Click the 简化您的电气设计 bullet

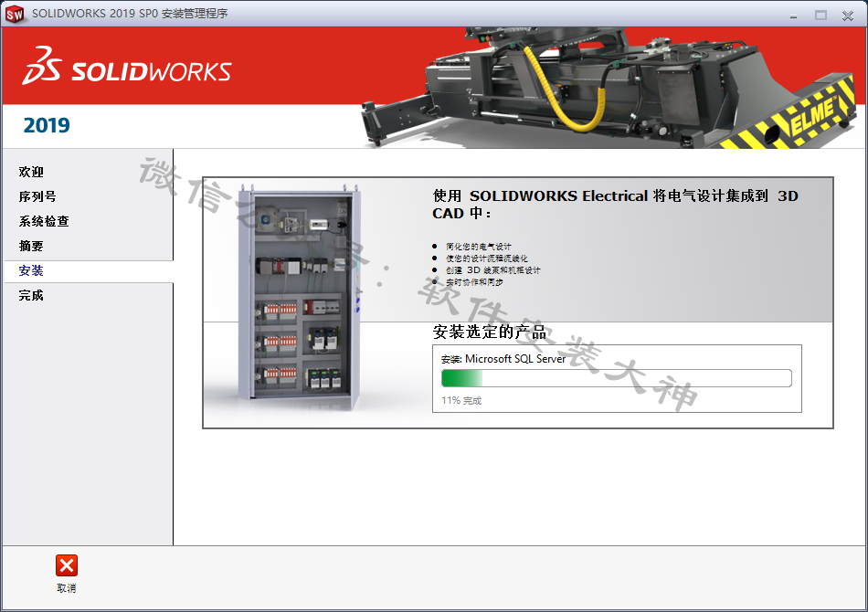pos(479,247)
